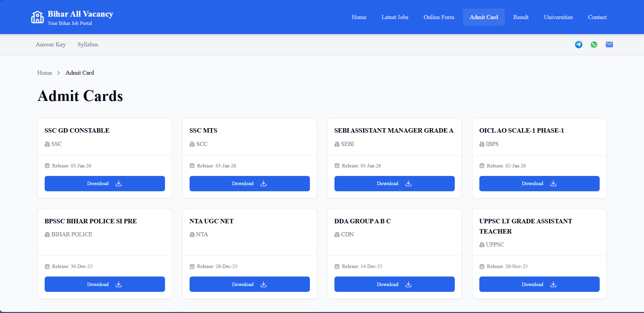This screenshot has width=644, height=313.
Task: Click the calendar icon on SSC MTS card
Action: coord(192,166)
